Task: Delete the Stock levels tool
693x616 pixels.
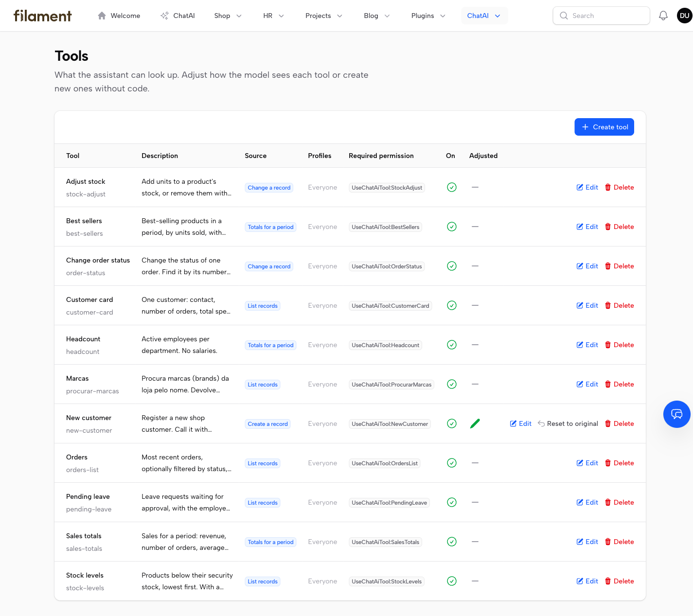Action: tap(619, 581)
